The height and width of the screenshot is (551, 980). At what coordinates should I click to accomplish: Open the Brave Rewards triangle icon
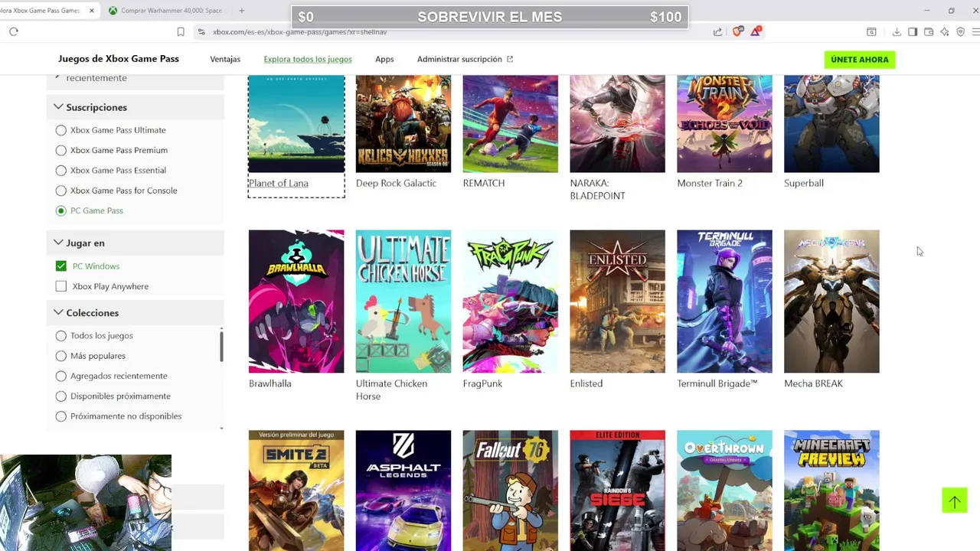(756, 31)
